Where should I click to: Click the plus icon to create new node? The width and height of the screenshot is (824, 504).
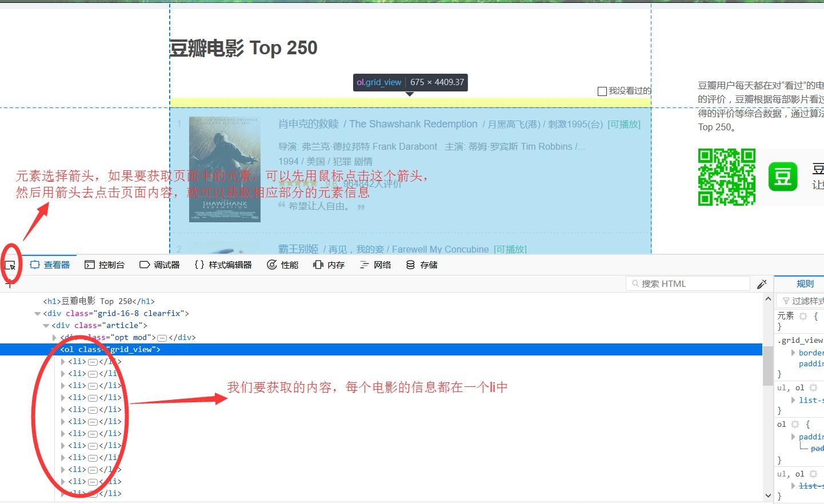coord(9,284)
